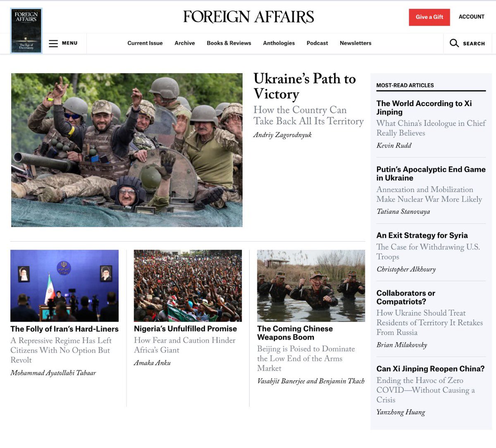The width and height of the screenshot is (496, 448).
Task: View author Brian Milakovsky
Action: coord(402,345)
